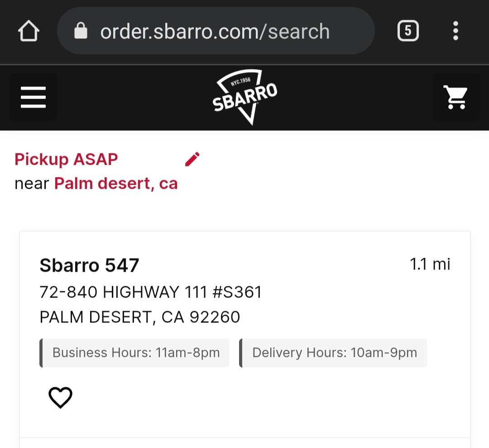Click the word near before the location
Screen dimensions: 489x448
pos(32,183)
